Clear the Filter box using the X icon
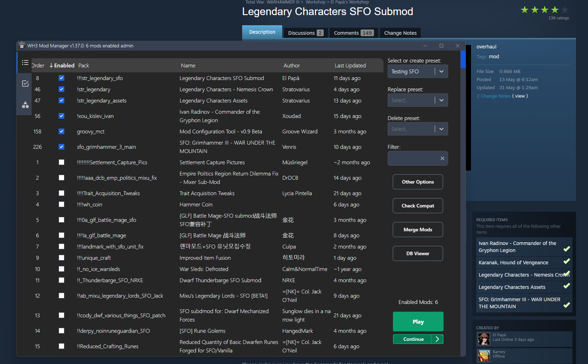 pyautogui.click(x=442, y=158)
